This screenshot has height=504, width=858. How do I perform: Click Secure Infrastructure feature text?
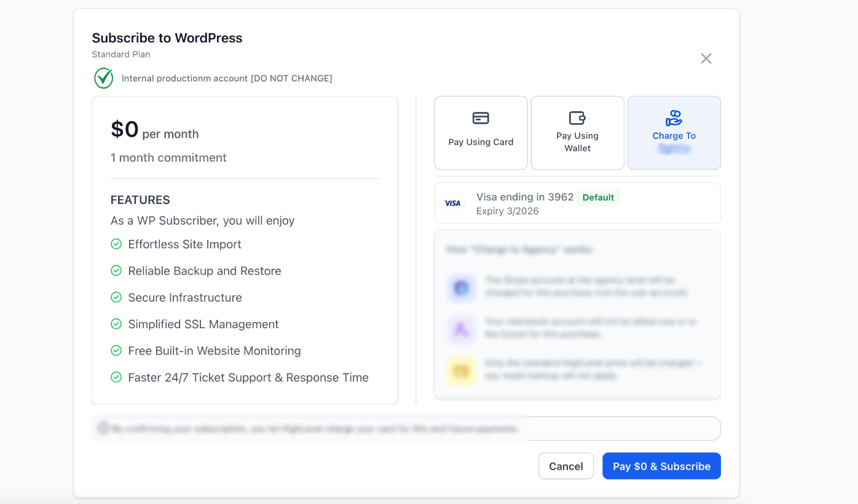tap(185, 297)
